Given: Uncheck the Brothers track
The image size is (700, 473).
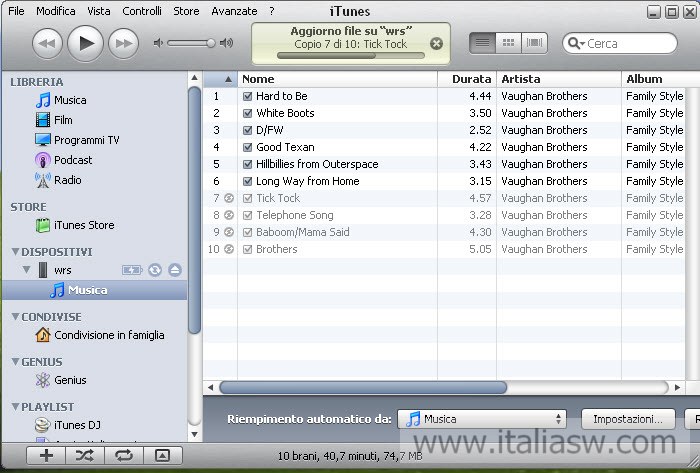Looking at the screenshot, I should [x=247, y=249].
